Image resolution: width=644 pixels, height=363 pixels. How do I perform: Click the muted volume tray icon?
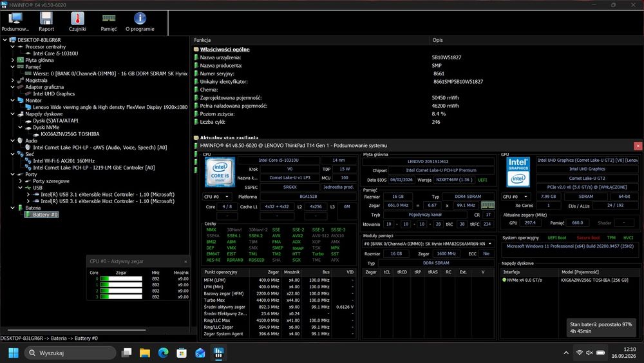tap(589, 353)
